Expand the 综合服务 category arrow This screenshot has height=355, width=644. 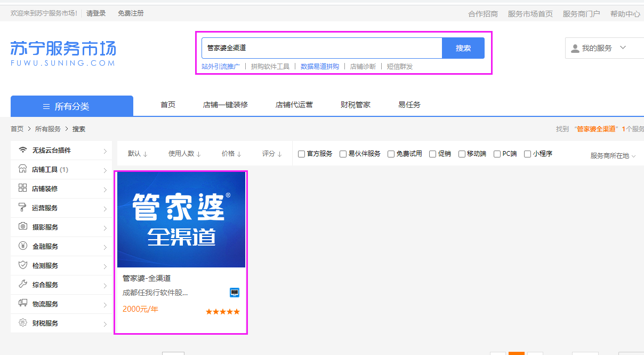105,286
